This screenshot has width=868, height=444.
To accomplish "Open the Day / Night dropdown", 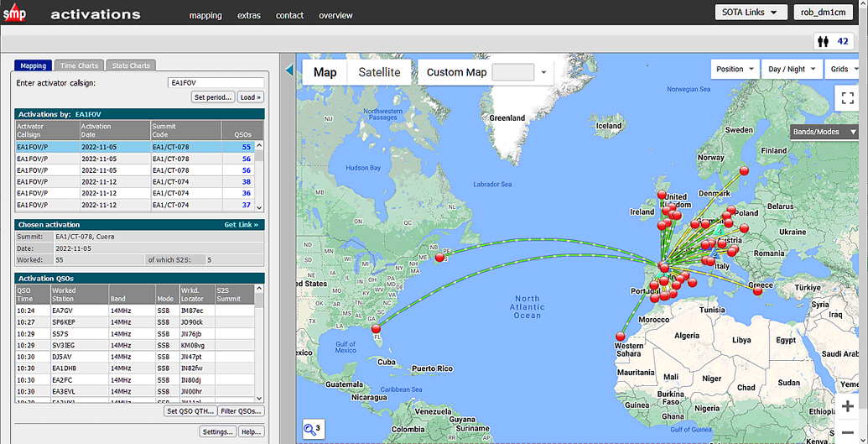I will tap(791, 69).
